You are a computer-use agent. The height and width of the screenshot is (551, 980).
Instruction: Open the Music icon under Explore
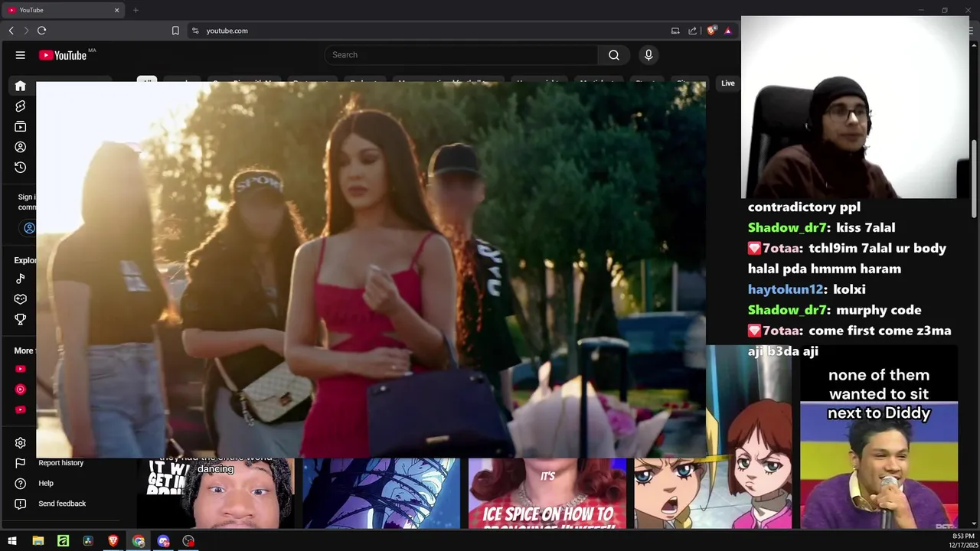pos(21,279)
